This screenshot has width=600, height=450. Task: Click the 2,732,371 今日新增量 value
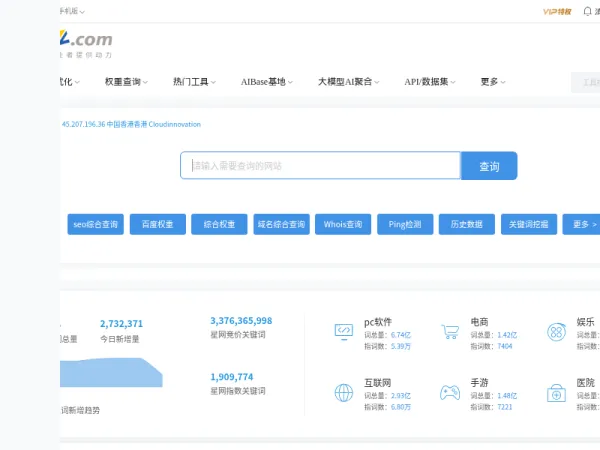(x=121, y=324)
